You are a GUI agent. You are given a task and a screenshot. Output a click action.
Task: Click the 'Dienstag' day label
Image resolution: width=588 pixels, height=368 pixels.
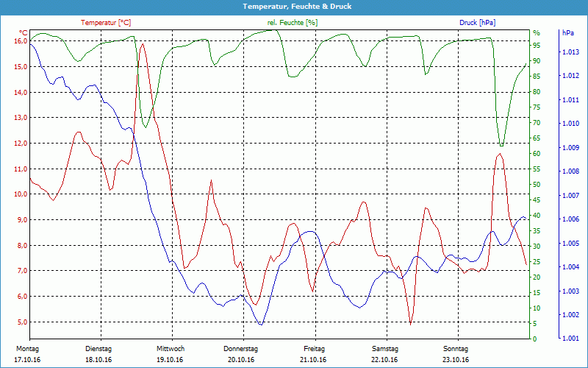click(98, 349)
